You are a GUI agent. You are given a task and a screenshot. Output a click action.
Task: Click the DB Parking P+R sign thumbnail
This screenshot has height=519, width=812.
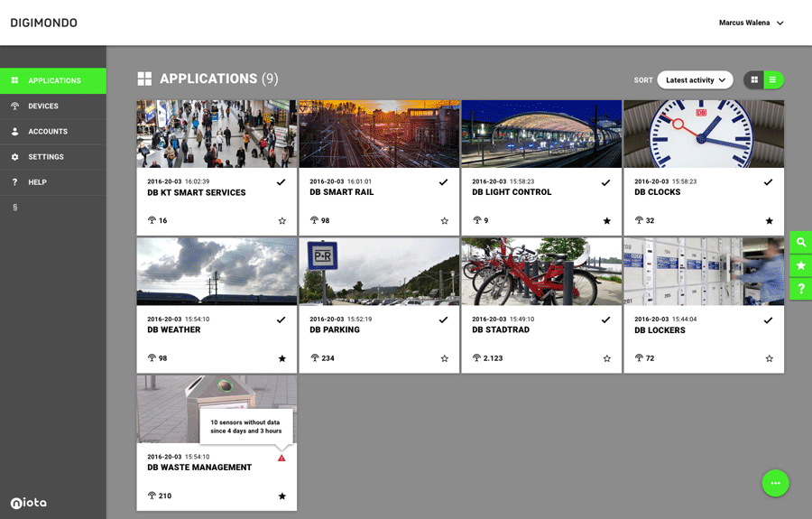(379, 272)
